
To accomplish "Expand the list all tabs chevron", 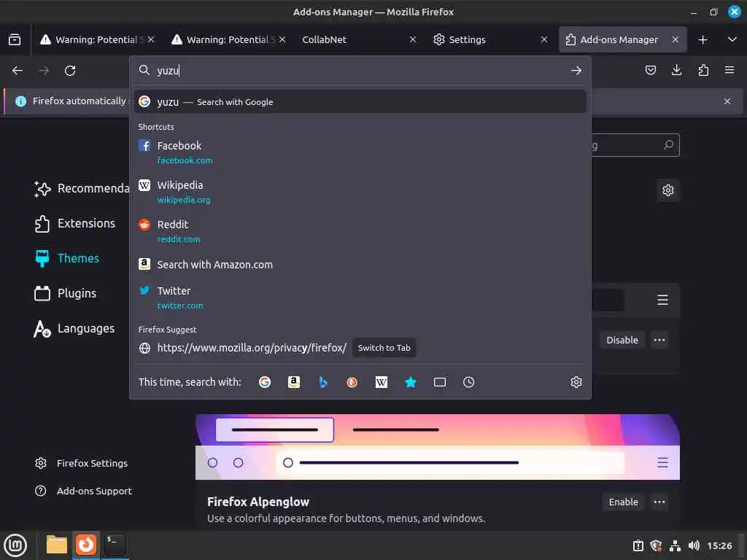I will tap(732, 39).
